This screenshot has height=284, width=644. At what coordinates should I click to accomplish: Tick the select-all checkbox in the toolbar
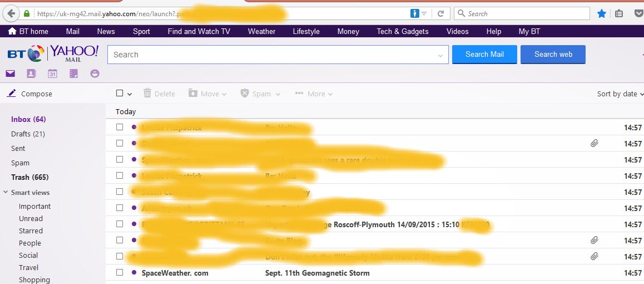[x=120, y=94]
